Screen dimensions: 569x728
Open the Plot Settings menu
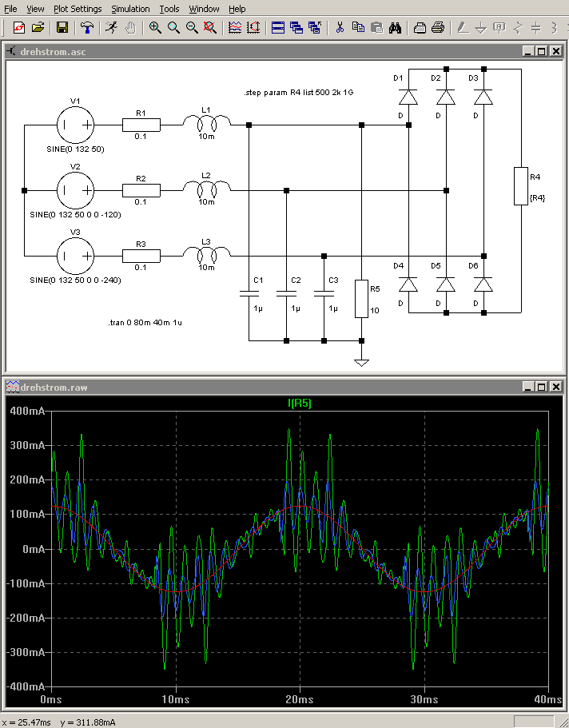pos(78,9)
